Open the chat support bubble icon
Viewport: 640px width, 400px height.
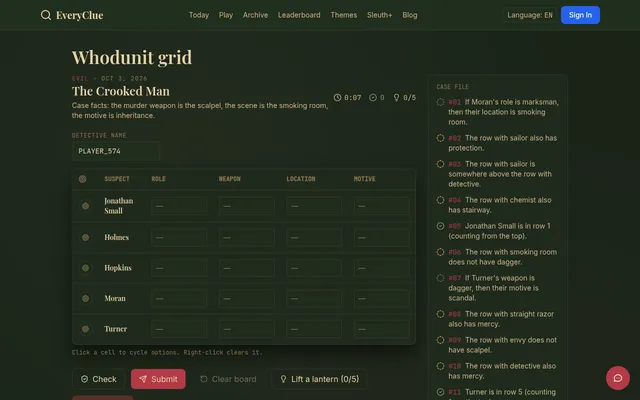618,378
